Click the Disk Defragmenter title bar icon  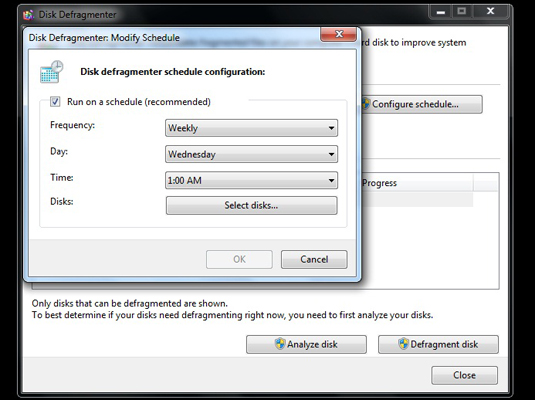(29, 15)
